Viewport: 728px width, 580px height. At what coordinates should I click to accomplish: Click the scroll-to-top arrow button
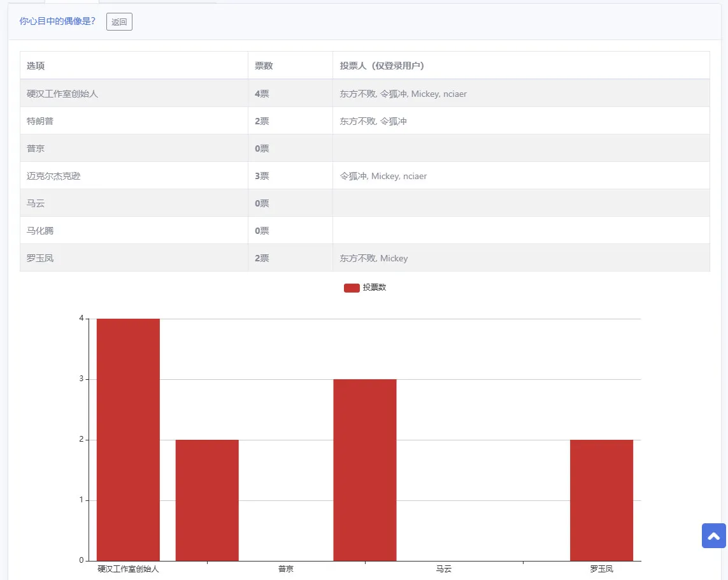[x=713, y=536]
